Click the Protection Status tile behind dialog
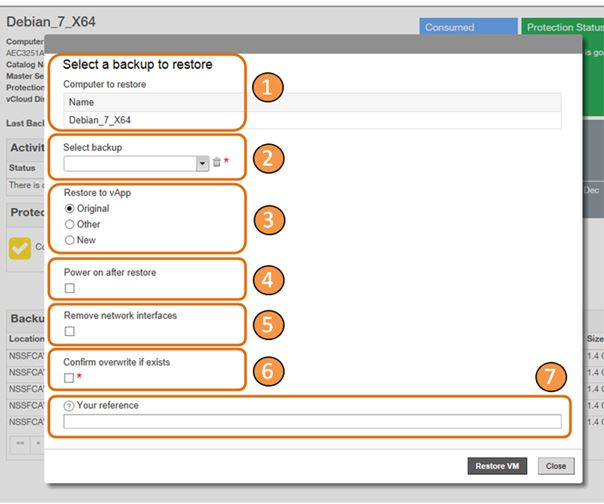Screen dimensions: 604x504 (x=562, y=27)
